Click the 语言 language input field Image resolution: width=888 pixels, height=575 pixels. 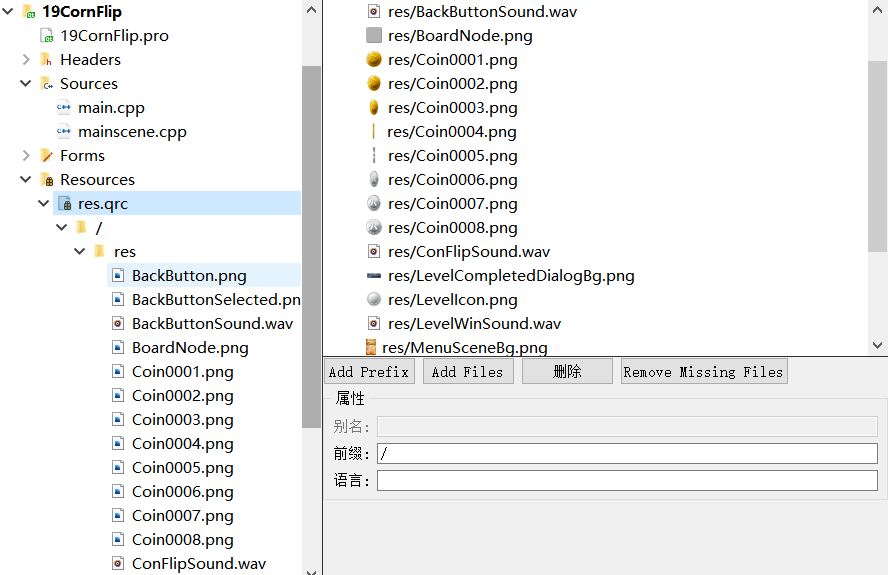(627, 480)
